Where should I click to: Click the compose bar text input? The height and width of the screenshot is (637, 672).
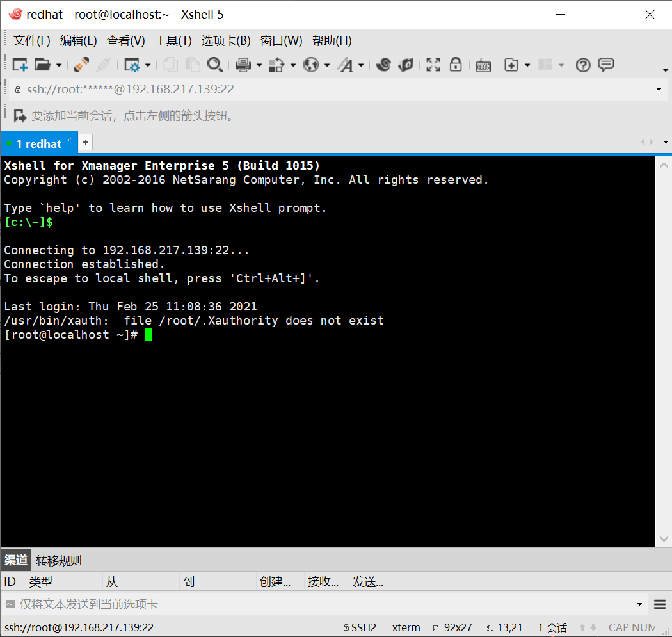pos(326,604)
